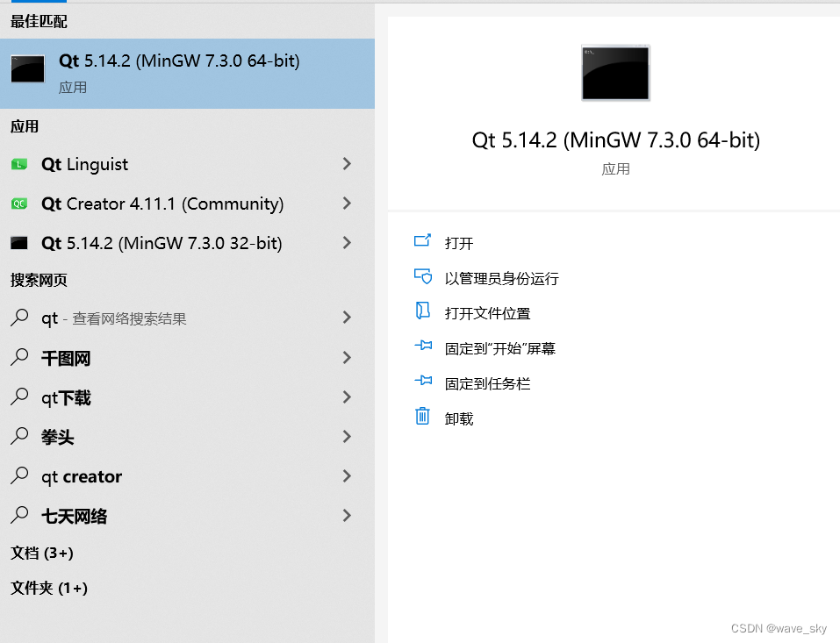The image size is (840, 643).
Task: Click the search icon beside 千图网
Action: tap(19, 357)
